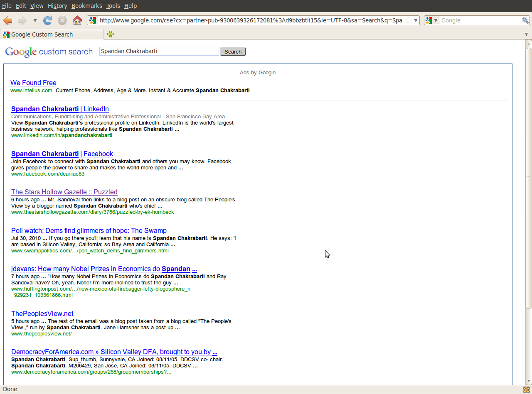The height and width of the screenshot is (394, 532).
Task: Click the forward navigation arrow
Action: click(x=22, y=20)
